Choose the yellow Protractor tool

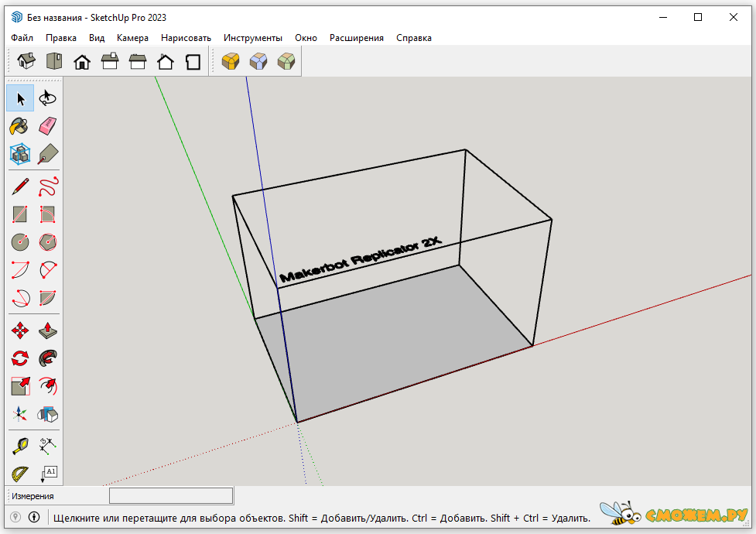pyautogui.click(x=20, y=474)
